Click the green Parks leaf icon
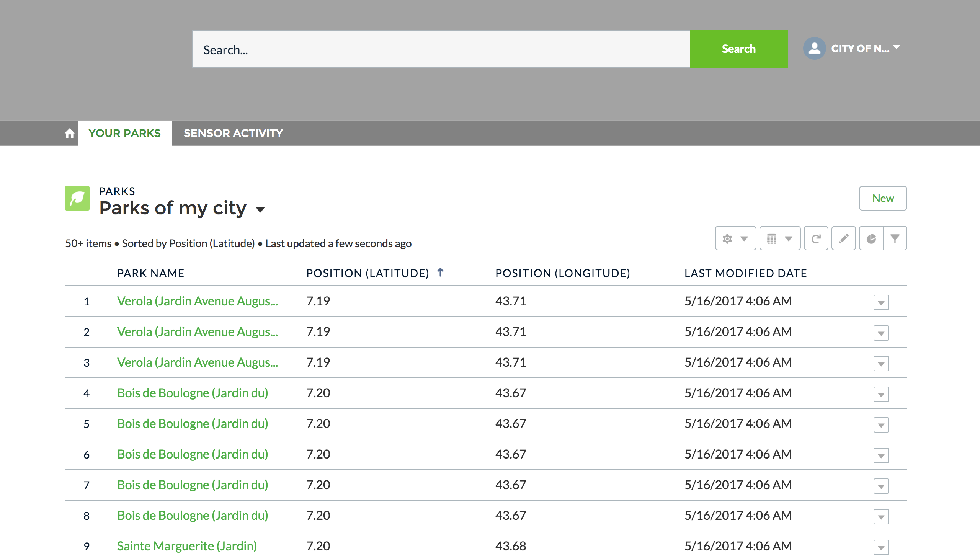The image size is (980, 555). 77,198
